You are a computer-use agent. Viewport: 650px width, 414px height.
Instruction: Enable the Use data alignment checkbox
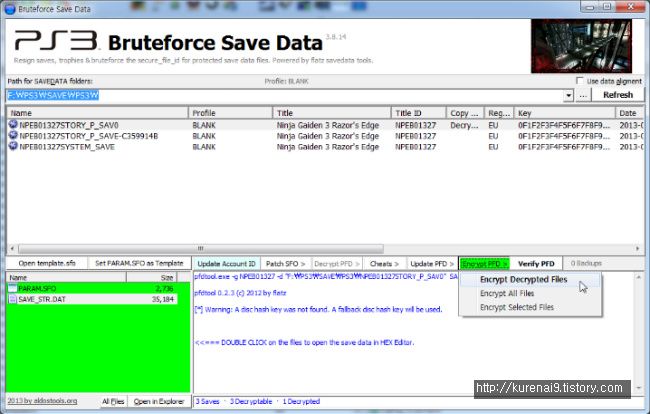pyautogui.click(x=580, y=81)
